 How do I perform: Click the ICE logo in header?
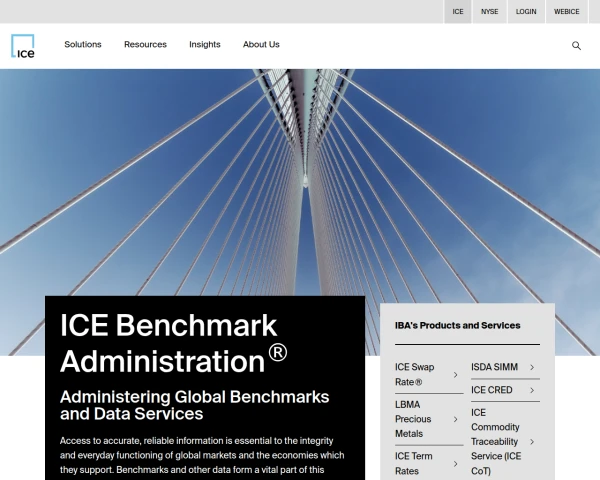(x=23, y=46)
